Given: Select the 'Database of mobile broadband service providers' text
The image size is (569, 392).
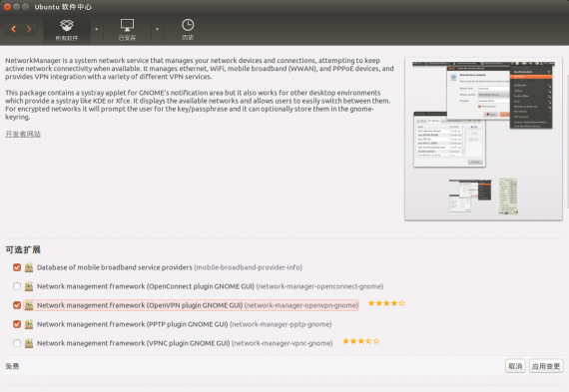Looking at the screenshot, I should tap(115, 267).
